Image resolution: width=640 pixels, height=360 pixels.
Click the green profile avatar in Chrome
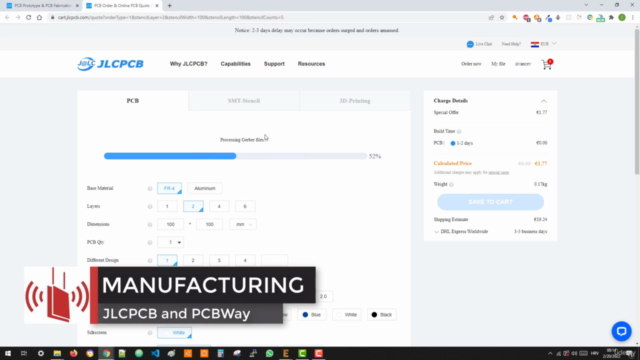click(622, 18)
